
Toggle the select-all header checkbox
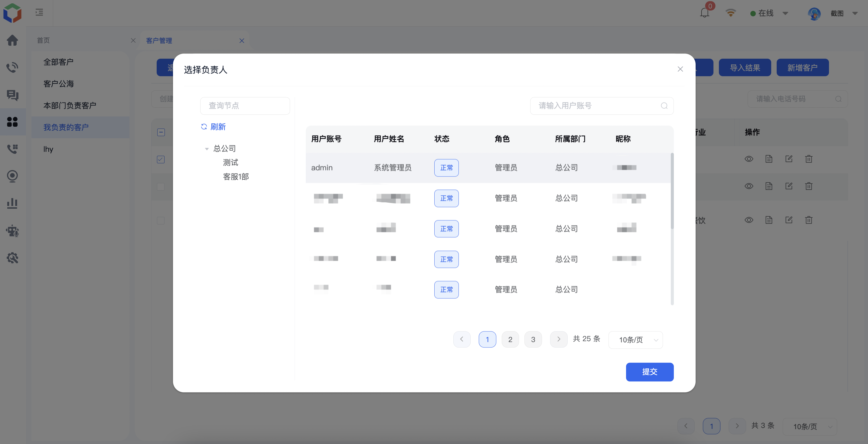(x=161, y=132)
